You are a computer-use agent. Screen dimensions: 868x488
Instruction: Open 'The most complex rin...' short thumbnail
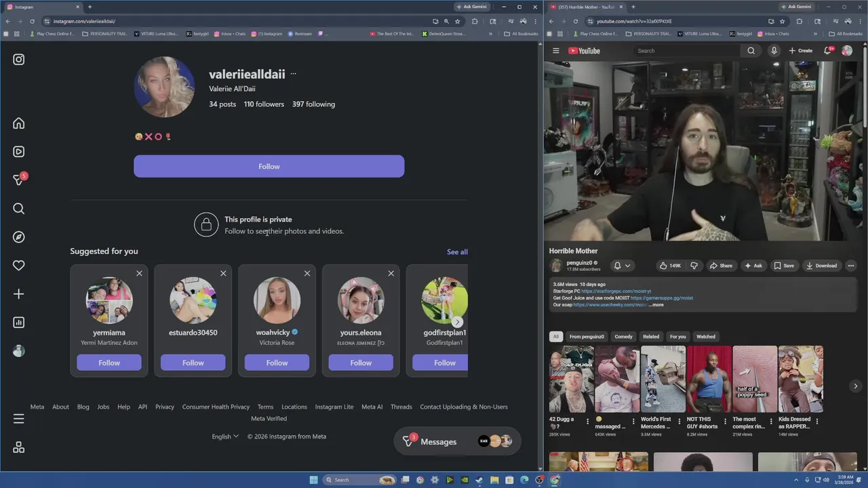[x=755, y=379]
